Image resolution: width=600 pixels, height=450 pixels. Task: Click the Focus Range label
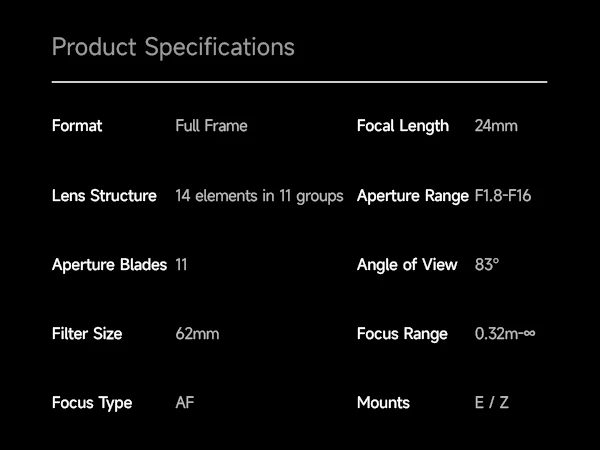pyautogui.click(x=404, y=334)
